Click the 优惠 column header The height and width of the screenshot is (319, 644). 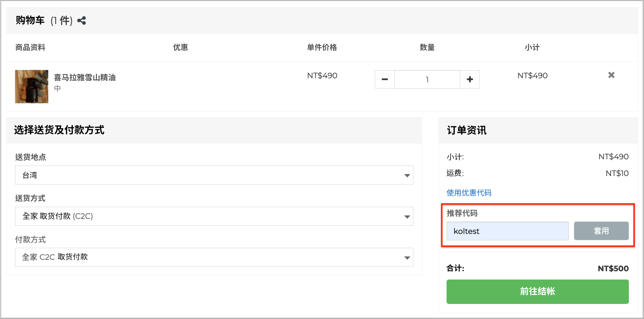pyautogui.click(x=180, y=48)
